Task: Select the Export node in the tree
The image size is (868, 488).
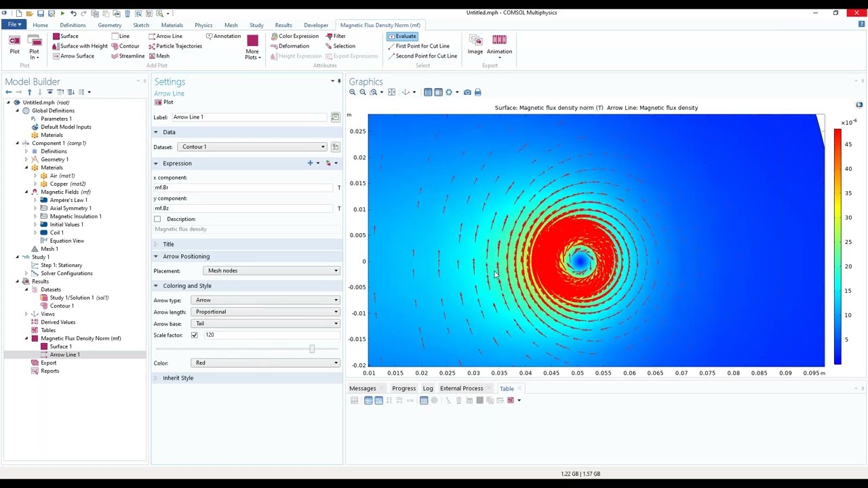Action: point(48,363)
